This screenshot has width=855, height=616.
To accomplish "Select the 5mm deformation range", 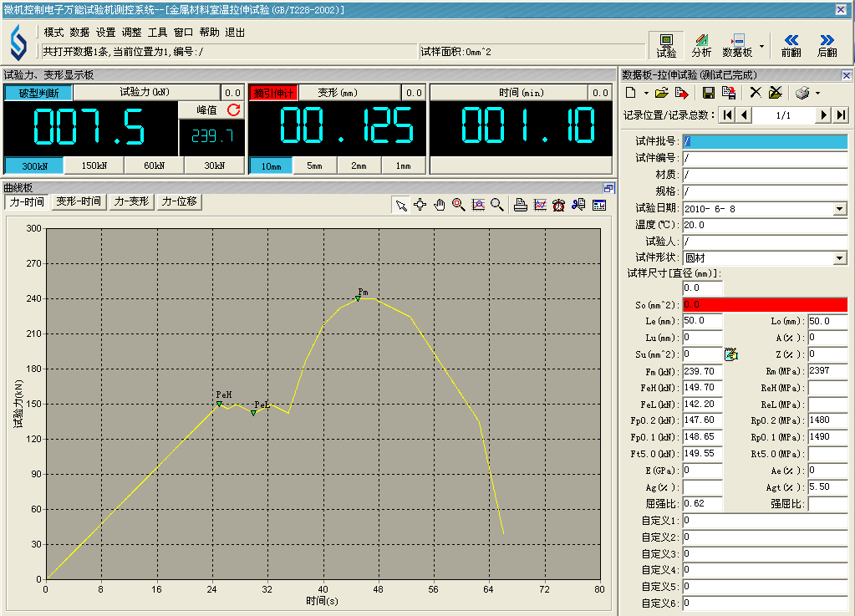I will click(x=314, y=165).
